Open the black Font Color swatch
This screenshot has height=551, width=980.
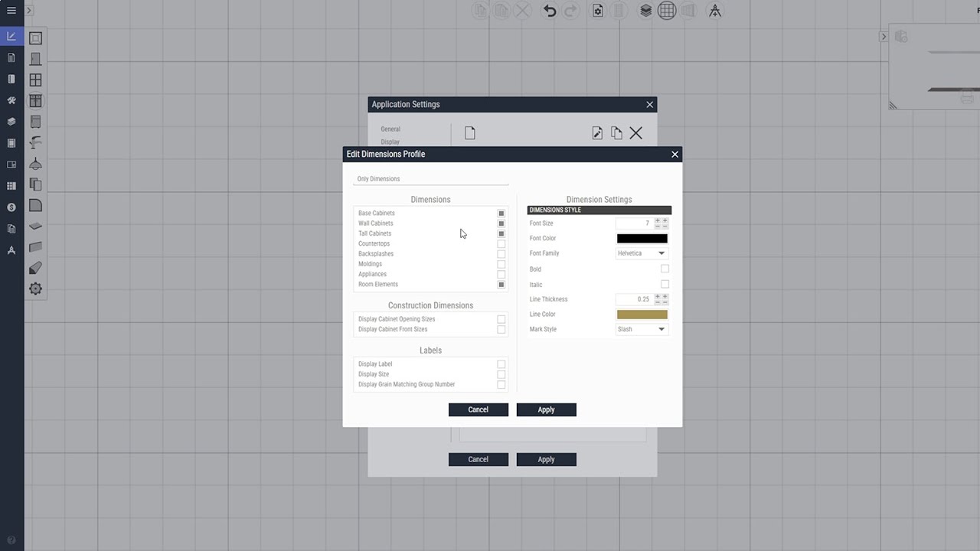[x=642, y=238]
